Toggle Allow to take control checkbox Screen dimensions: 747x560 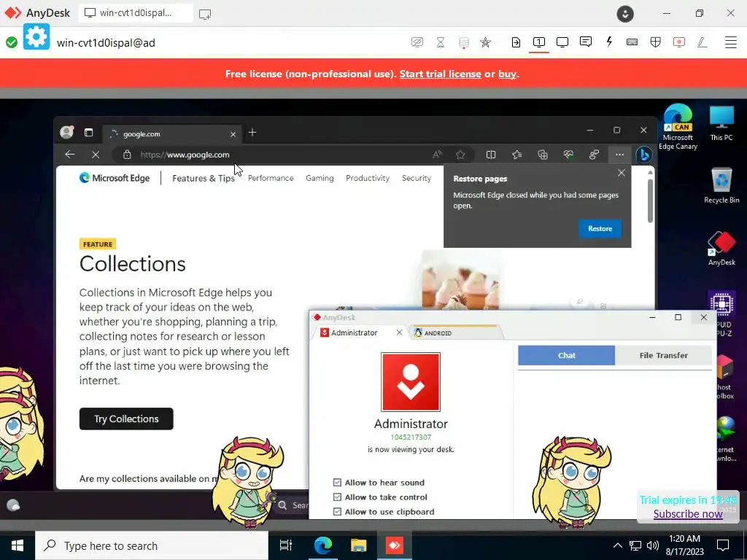[337, 497]
